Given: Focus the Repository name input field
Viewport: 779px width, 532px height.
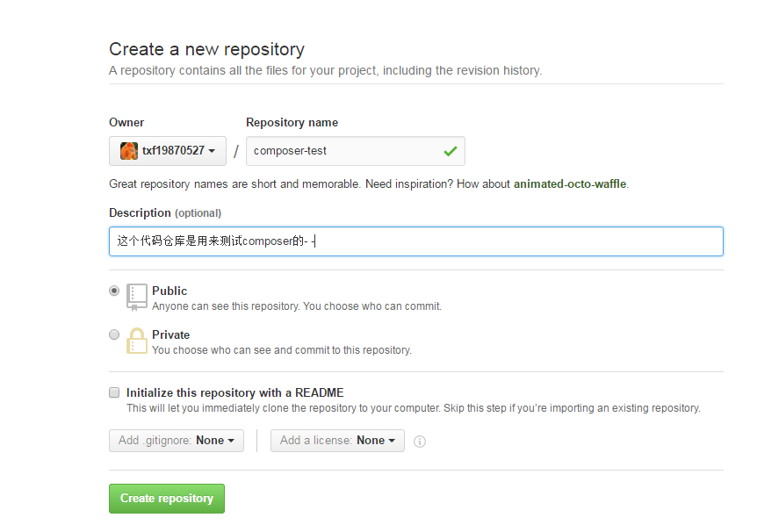Looking at the screenshot, I should pyautogui.click(x=356, y=151).
